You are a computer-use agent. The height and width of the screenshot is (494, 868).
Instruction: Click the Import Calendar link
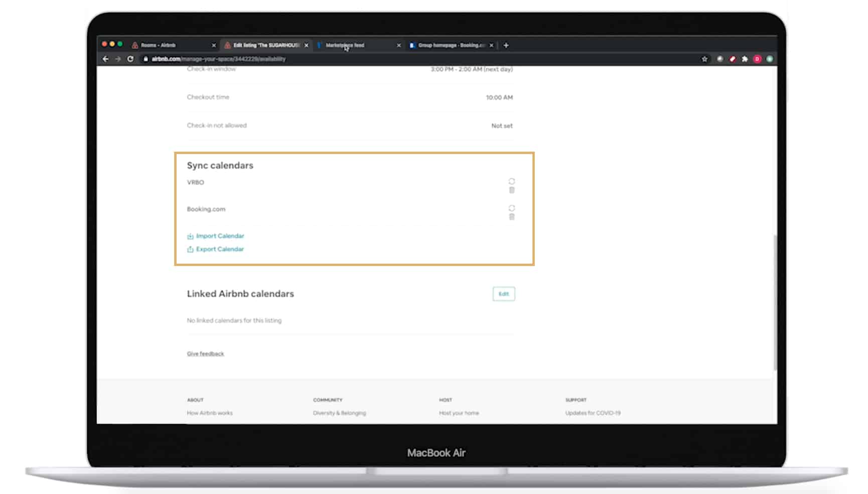[x=216, y=236]
